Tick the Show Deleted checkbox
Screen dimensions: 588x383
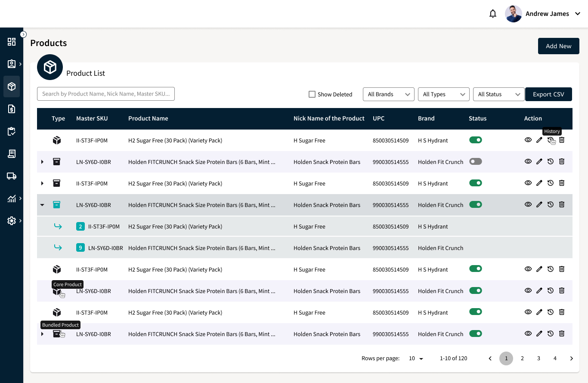312,94
